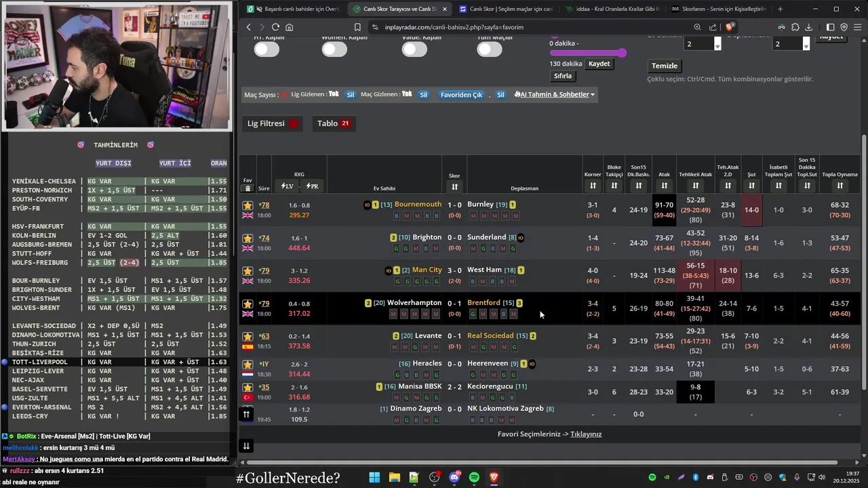The width and height of the screenshot is (868, 488).
Task: Toggle the Bournemouth favorite star
Action: [x=248, y=205]
